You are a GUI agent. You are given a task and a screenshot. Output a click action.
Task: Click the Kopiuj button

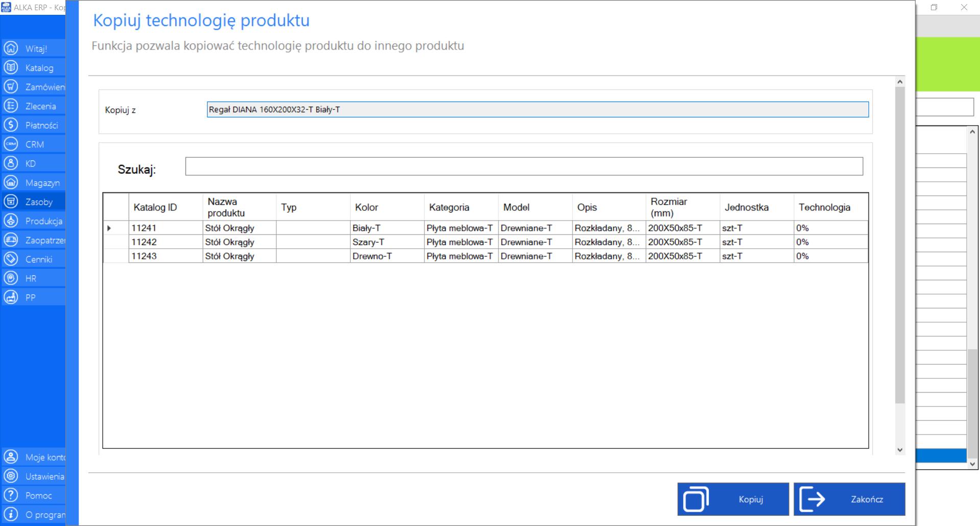coord(733,499)
